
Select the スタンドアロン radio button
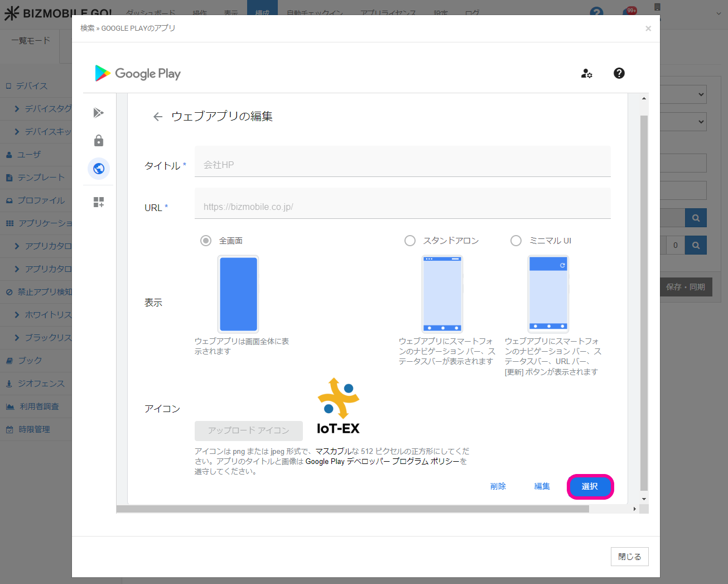[x=410, y=241]
